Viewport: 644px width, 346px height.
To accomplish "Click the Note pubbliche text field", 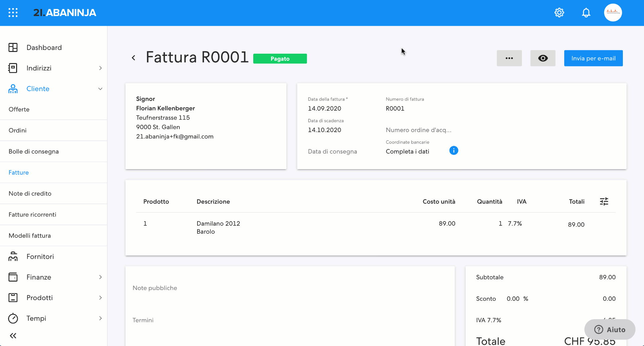I will pos(155,288).
